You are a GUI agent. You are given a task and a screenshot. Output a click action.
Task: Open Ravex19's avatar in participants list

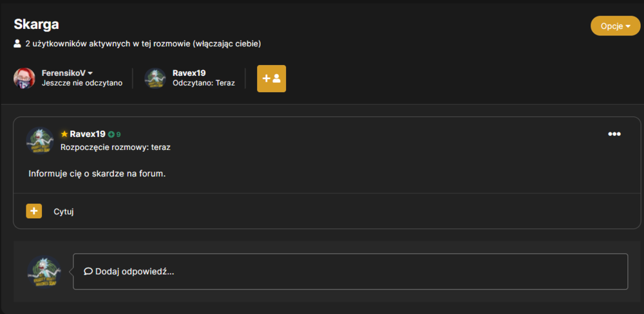155,78
